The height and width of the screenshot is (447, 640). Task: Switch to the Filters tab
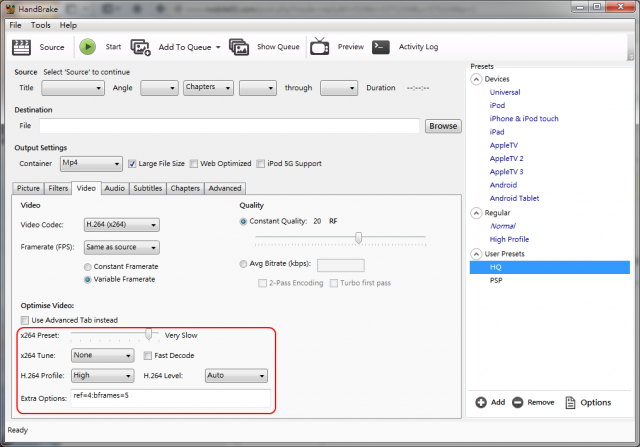coord(58,188)
